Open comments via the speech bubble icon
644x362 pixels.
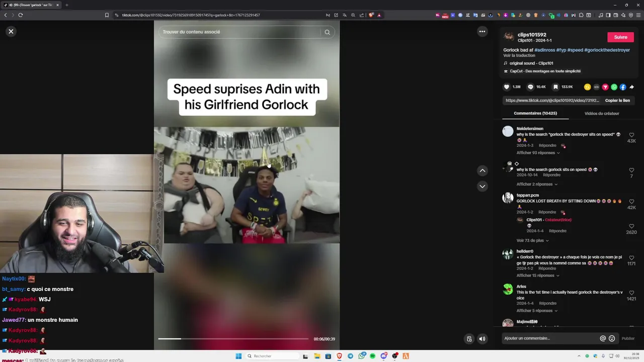[x=530, y=87]
